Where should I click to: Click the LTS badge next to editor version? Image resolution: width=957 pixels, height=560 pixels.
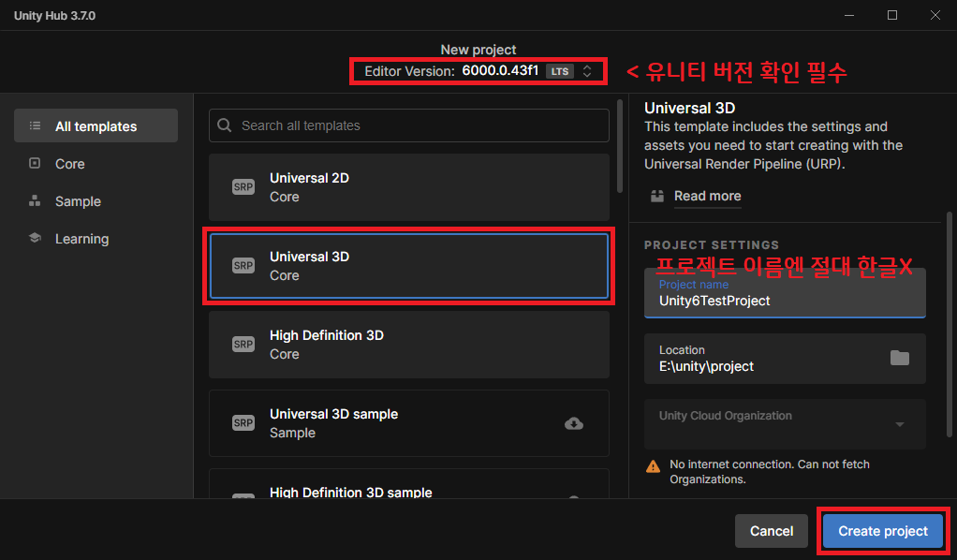(x=560, y=71)
